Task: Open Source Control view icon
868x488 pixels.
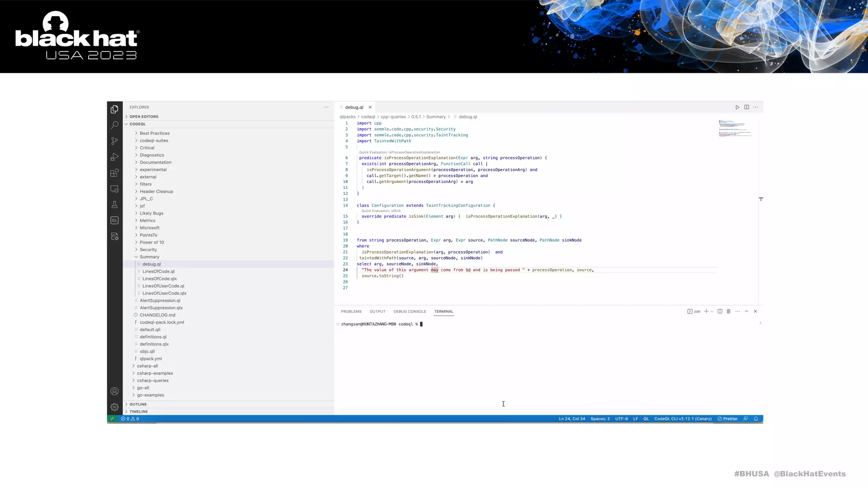Action: click(114, 141)
